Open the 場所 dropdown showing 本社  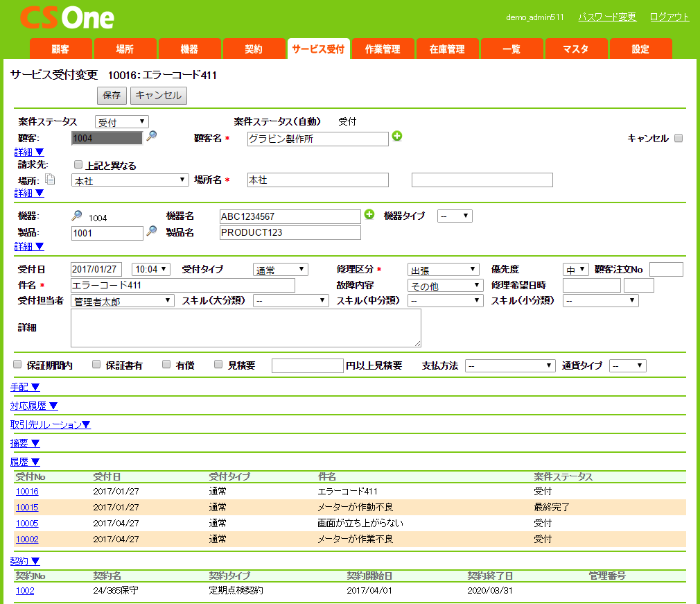pos(130,180)
